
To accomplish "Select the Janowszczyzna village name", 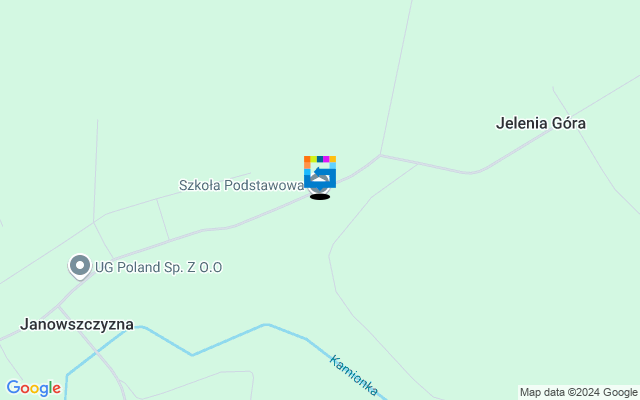I will pyautogui.click(x=77, y=324).
